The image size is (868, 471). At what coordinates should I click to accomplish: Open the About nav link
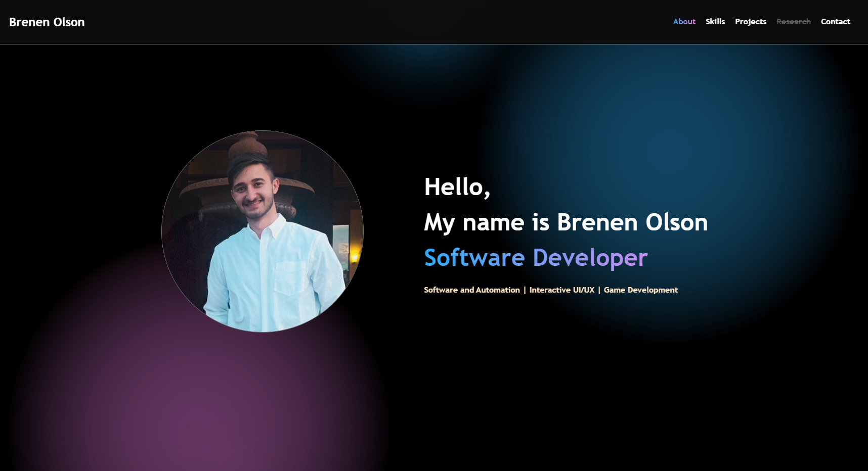click(684, 22)
